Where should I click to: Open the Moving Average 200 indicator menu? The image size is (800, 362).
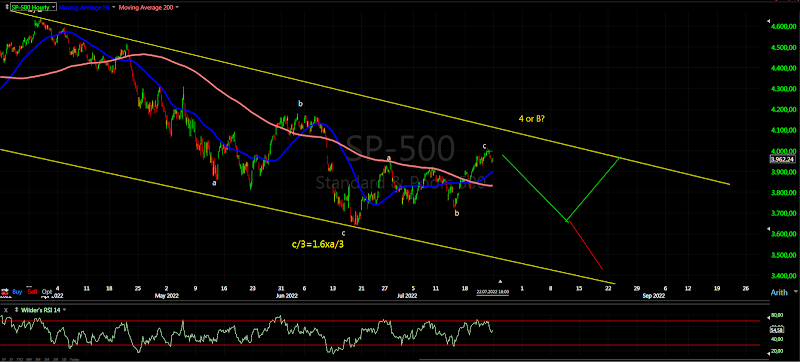coord(177,7)
